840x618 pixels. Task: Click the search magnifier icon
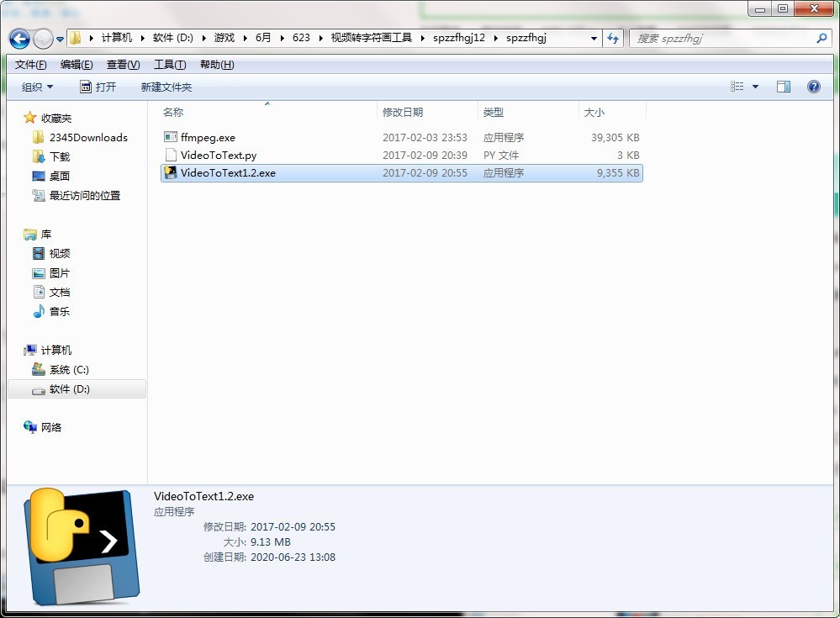(822, 38)
